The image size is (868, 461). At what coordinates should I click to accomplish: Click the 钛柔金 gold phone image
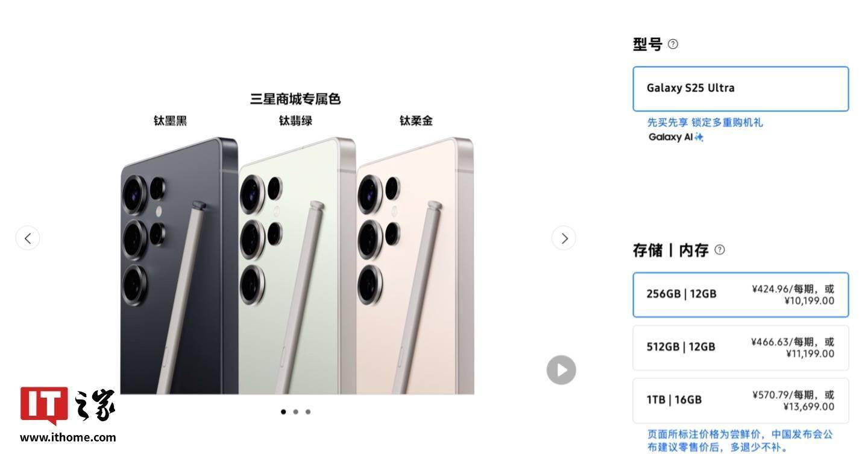415,266
